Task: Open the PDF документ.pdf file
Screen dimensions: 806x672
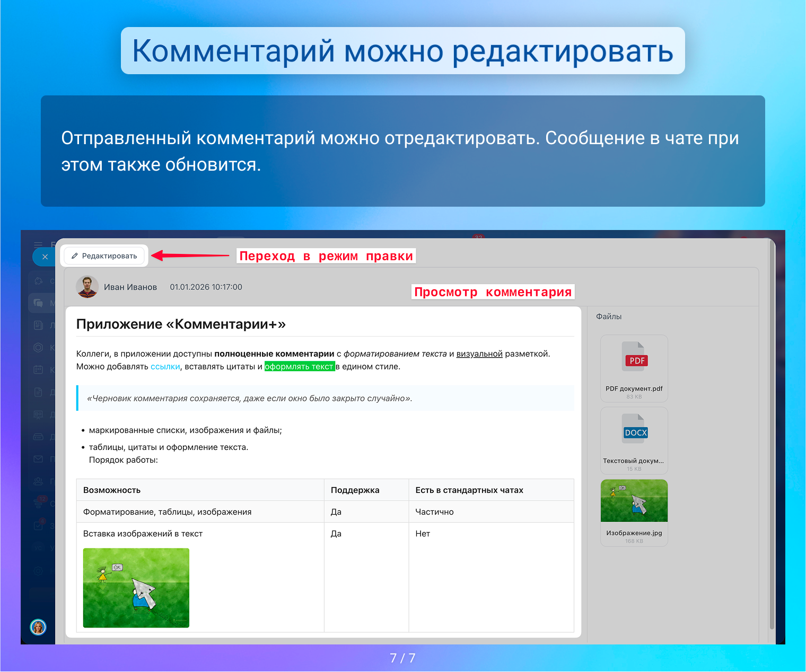Action: point(634,368)
